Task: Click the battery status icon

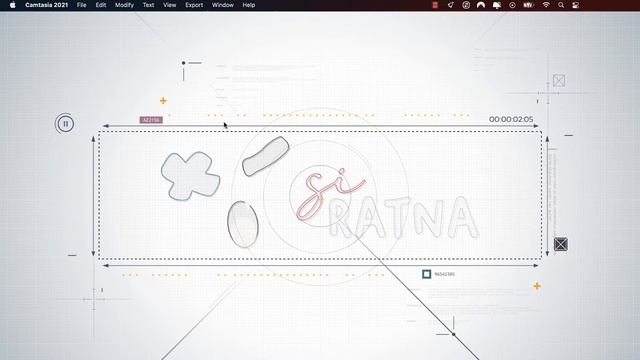Action: click(529, 5)
